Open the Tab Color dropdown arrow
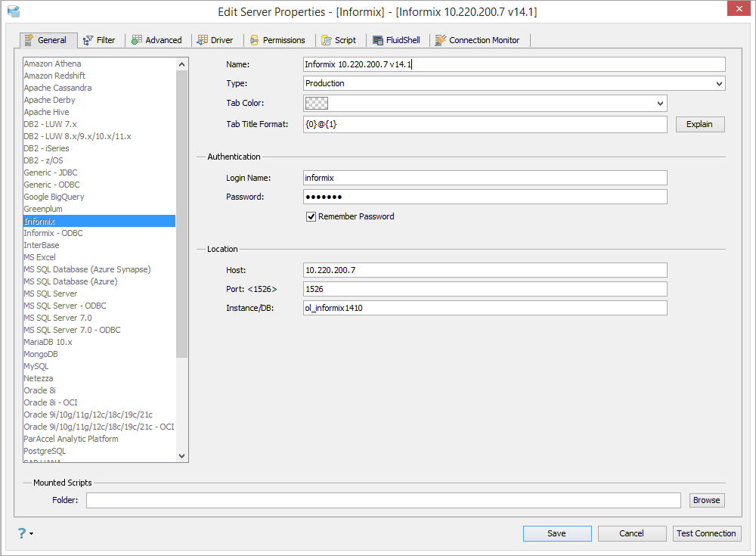 point(661,104)
